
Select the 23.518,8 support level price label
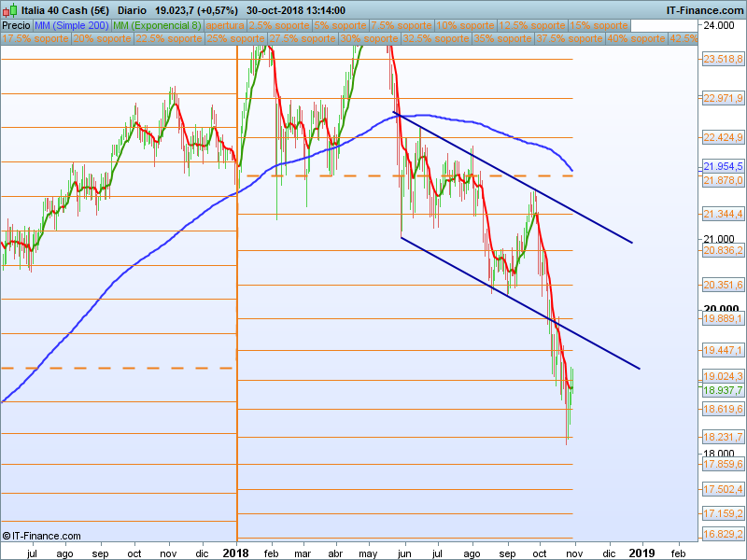pyautogui.click(x=723, y=60)
